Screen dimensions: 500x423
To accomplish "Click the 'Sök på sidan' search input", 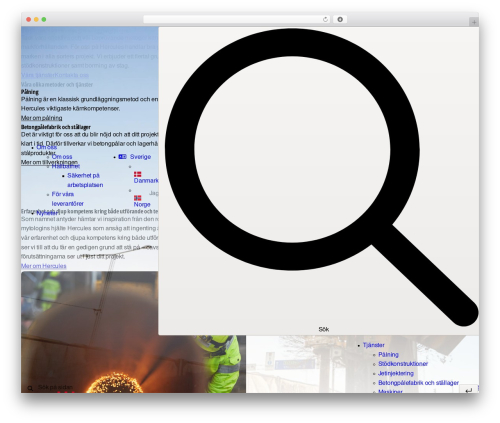I will pos(55,387).
